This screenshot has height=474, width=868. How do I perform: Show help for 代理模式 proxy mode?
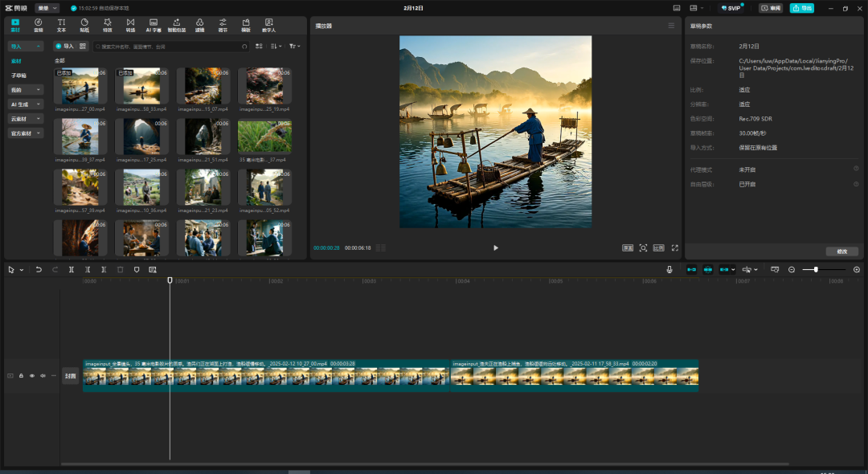(x=856, y=169)
